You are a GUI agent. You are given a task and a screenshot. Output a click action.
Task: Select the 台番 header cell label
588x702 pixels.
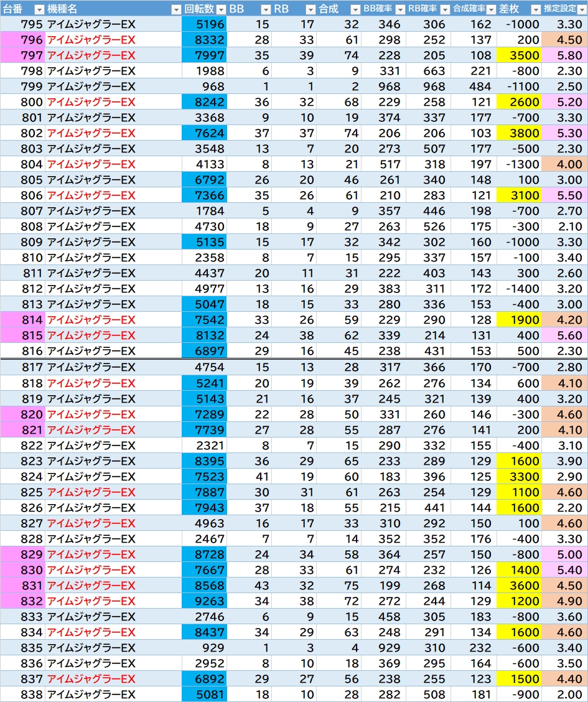(12, 9)
